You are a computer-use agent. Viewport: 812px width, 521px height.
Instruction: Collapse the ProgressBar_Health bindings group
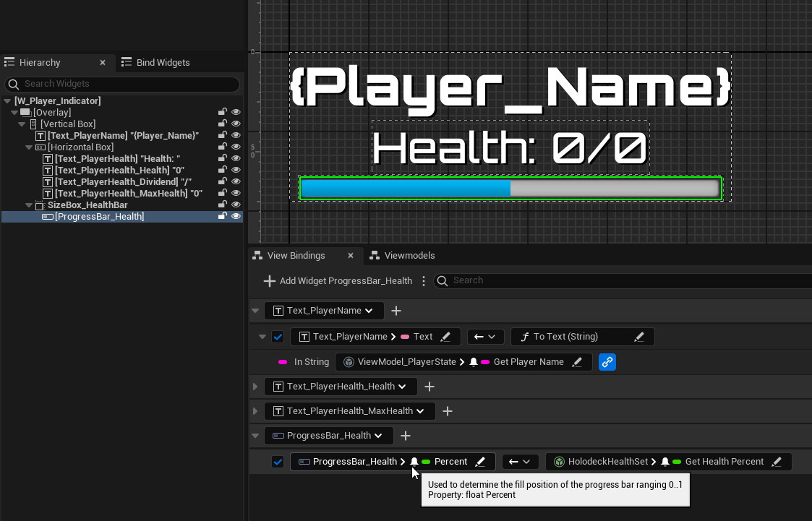[x=255, y=436]
